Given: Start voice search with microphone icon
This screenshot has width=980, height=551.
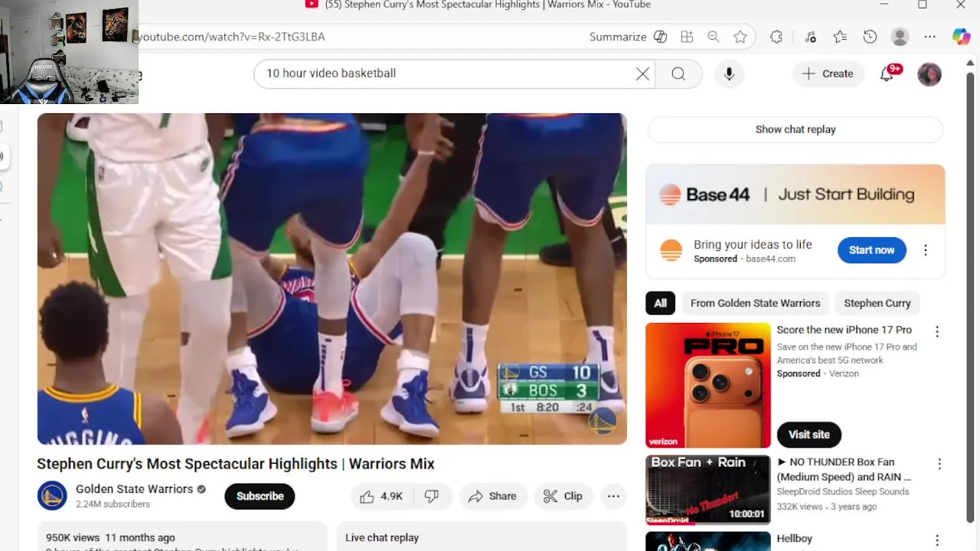Looking at the screenshot, I should click(x=729, y=73).
